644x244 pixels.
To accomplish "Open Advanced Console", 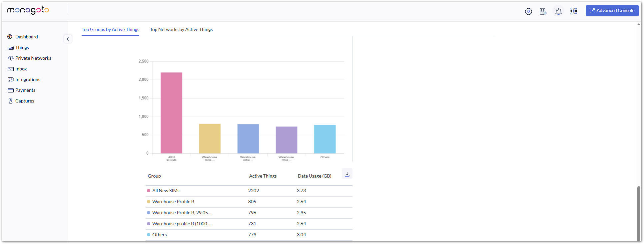I will tap(612, 11).
